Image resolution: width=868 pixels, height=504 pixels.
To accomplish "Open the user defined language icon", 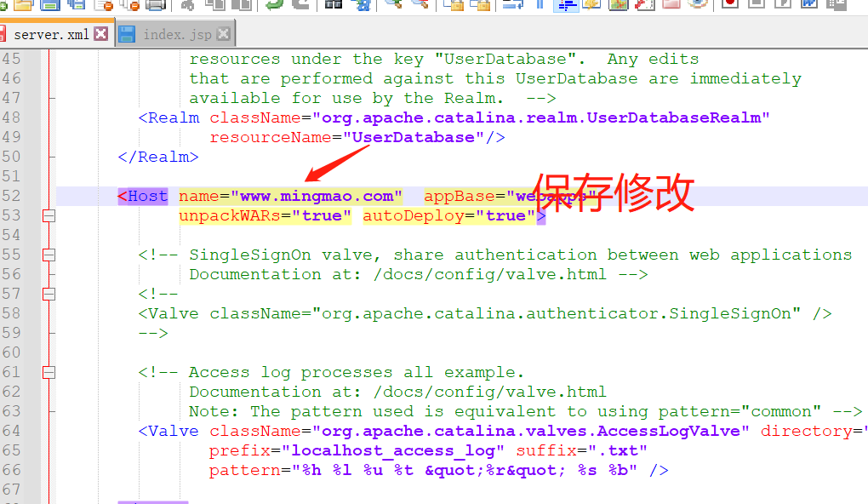I will (591, 5).
